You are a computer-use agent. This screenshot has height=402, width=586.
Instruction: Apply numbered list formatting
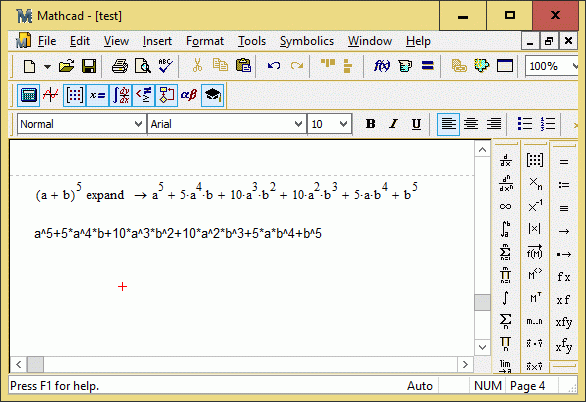point(548,124)
